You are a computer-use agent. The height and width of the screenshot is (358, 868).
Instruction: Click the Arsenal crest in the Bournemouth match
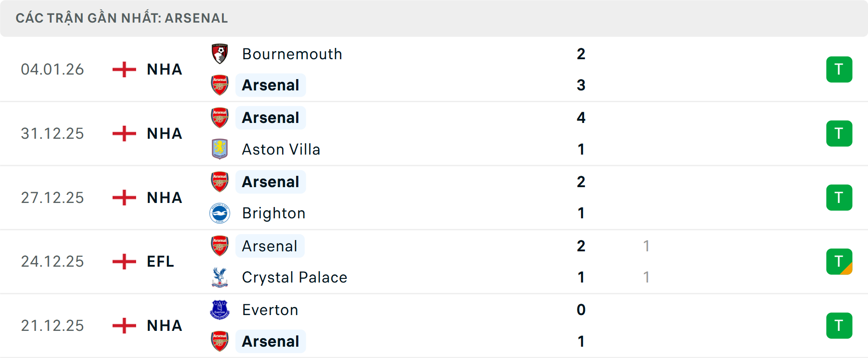[220, 85]
